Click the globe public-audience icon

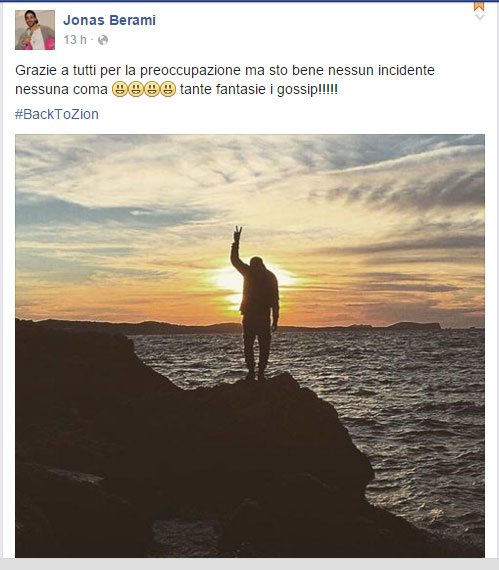[103, 40]
